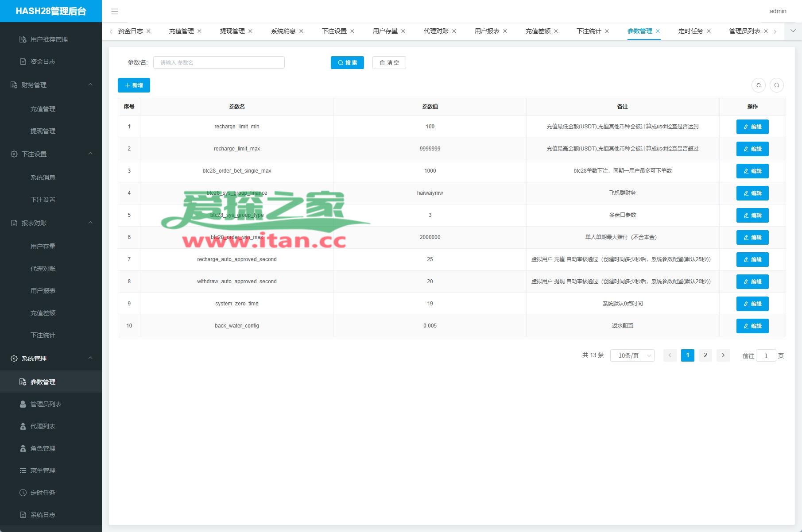Open 管理员列表 in the sidebar

click(x=46, y=404)
